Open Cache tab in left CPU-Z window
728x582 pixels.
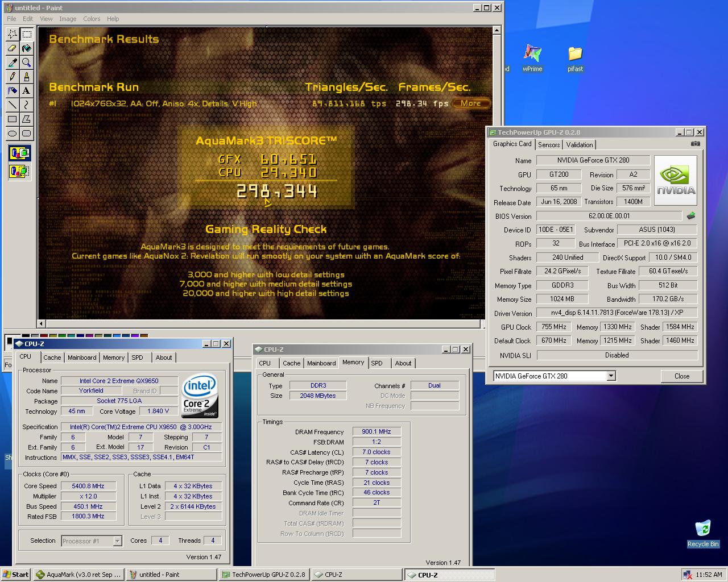(x=52, y=357)
